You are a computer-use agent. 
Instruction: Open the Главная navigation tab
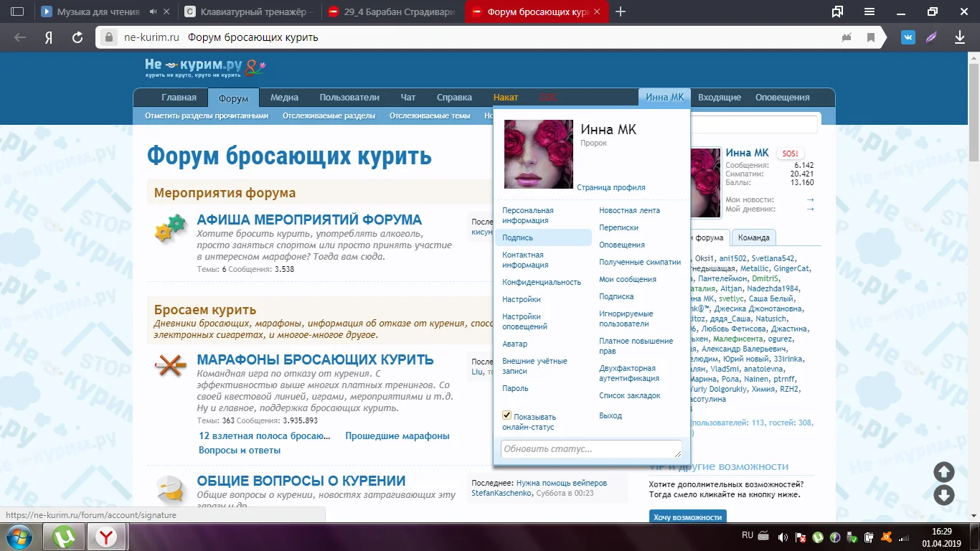tap(179, 98)
